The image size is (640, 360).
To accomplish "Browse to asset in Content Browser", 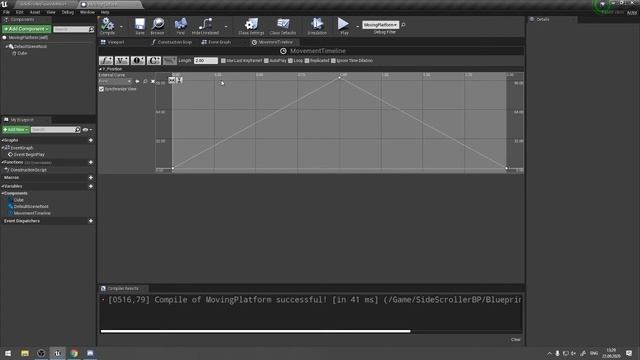I will click(x=158, y=26).
